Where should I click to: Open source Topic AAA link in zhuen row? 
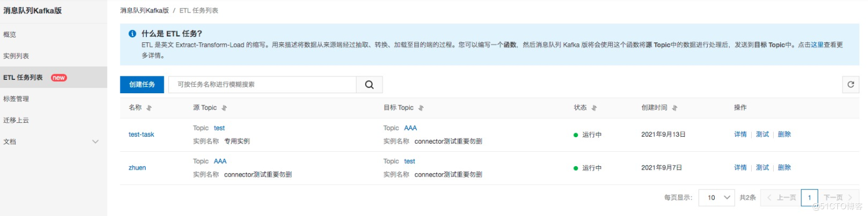[220, 162]
